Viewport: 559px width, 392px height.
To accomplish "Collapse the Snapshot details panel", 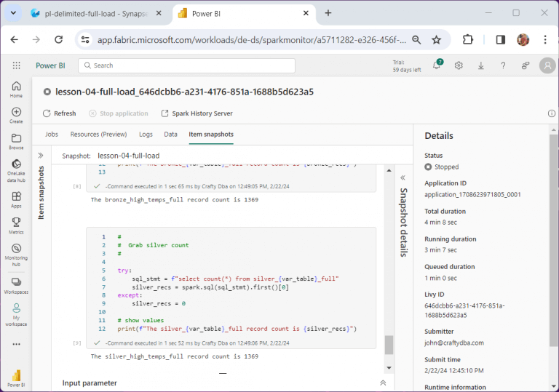I will [402, 178].
